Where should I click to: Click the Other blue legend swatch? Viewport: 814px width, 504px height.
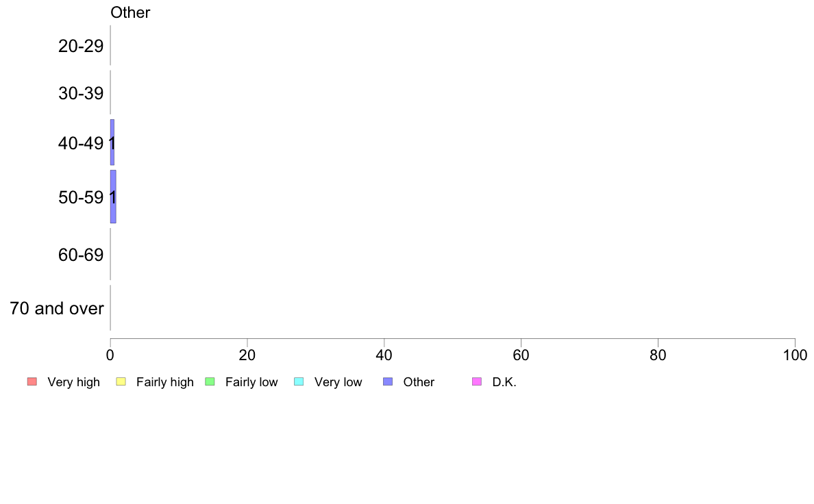pyautogui.click(x=388, y=382)
